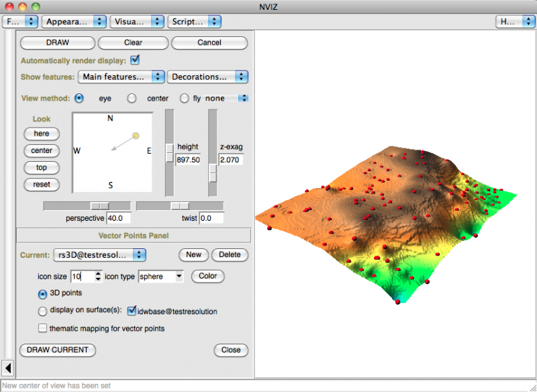Open the Decorations dropdown
Viewport: 537px width, 392px height.
pos(208,77)
